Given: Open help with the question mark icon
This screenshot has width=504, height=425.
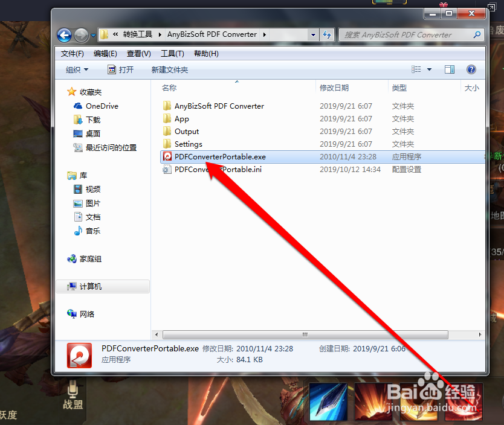Looking at the screenshot, I should coord(471,69).
